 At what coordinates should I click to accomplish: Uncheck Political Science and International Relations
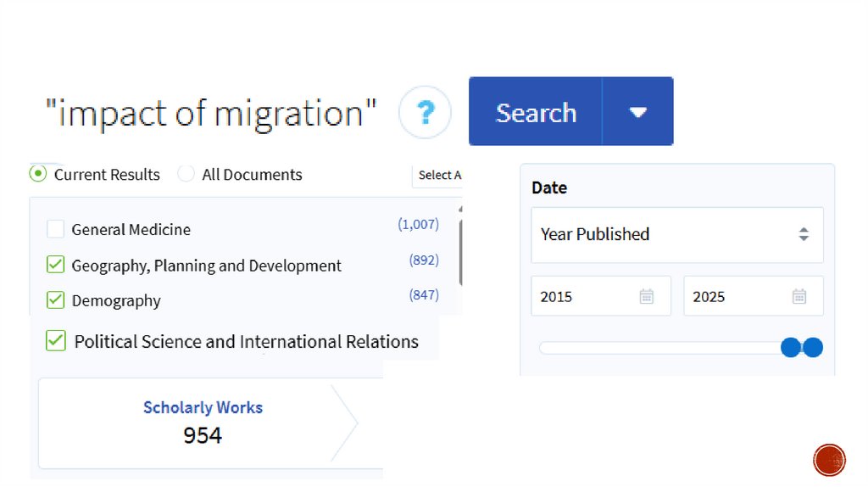(56, 341)
